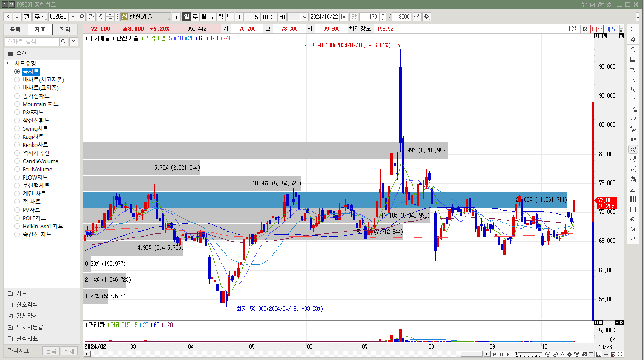Click the 등록 button
Viewport: 644px width, 360px height.
(x=51, y=351)
